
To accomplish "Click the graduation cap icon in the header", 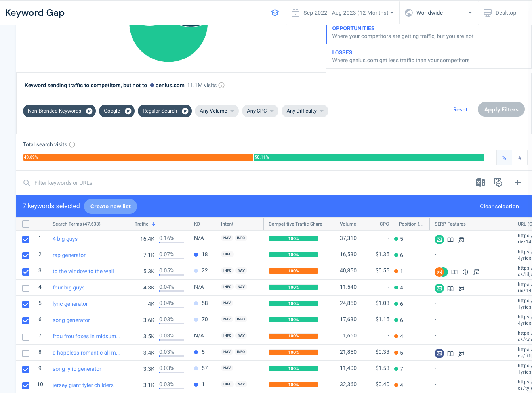I will (275, 12).
